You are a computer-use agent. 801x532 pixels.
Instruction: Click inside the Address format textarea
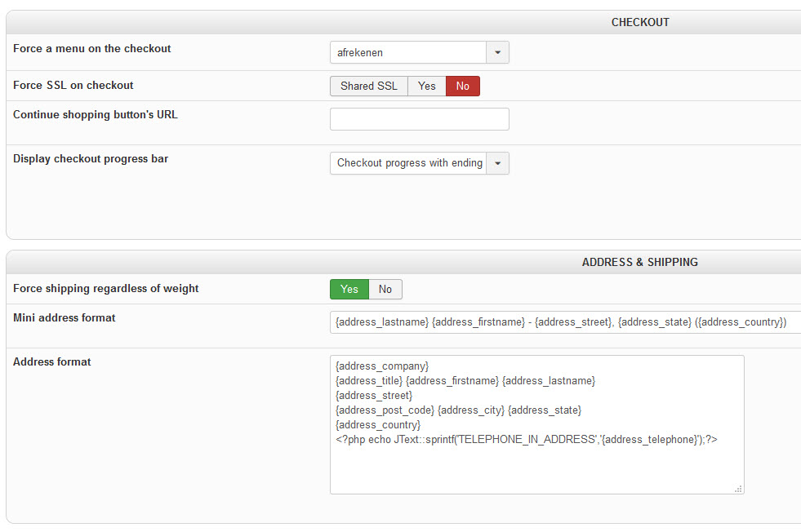(537, 425)
